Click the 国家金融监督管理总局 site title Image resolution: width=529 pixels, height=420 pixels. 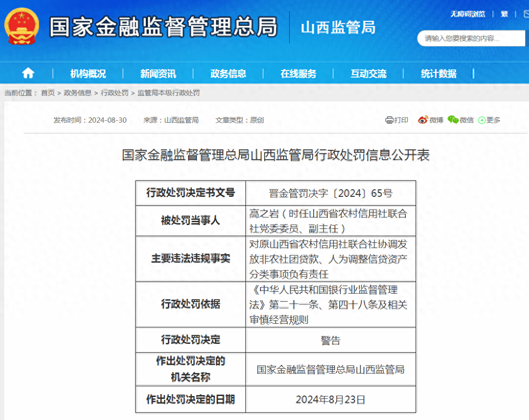pos(164,27)
